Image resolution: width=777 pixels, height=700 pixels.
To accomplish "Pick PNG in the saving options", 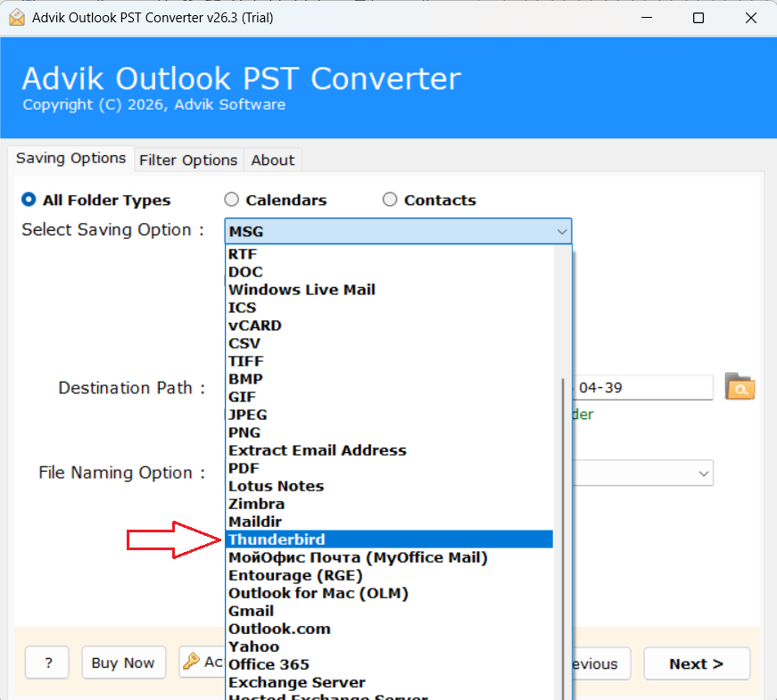I will [390, 432].
